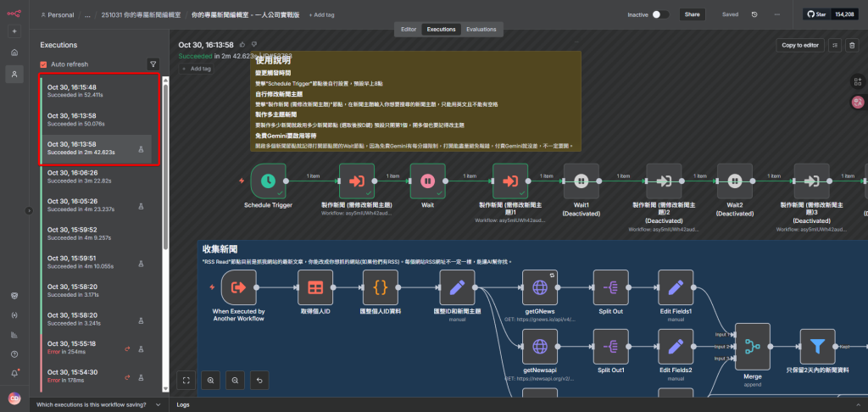Select the Edit Fields1 node
868x412 pixels.
pos(676,287)
